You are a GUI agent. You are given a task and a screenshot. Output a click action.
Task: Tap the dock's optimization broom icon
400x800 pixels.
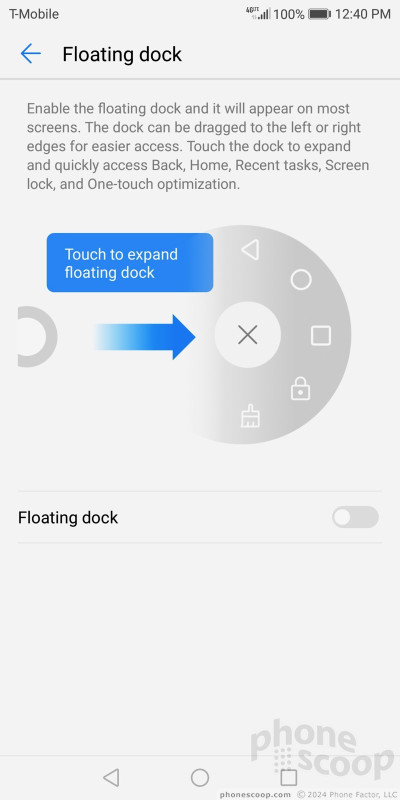click(x=250, y=416)
